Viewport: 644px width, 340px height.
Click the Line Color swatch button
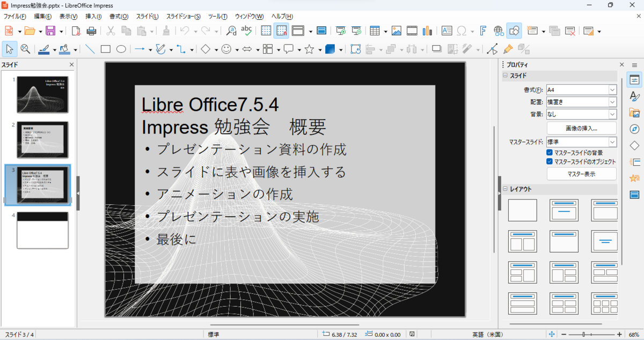pos(44,49)
